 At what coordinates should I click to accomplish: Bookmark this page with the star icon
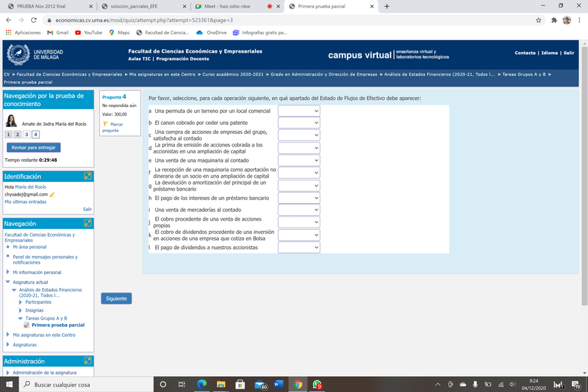(539, 20)
